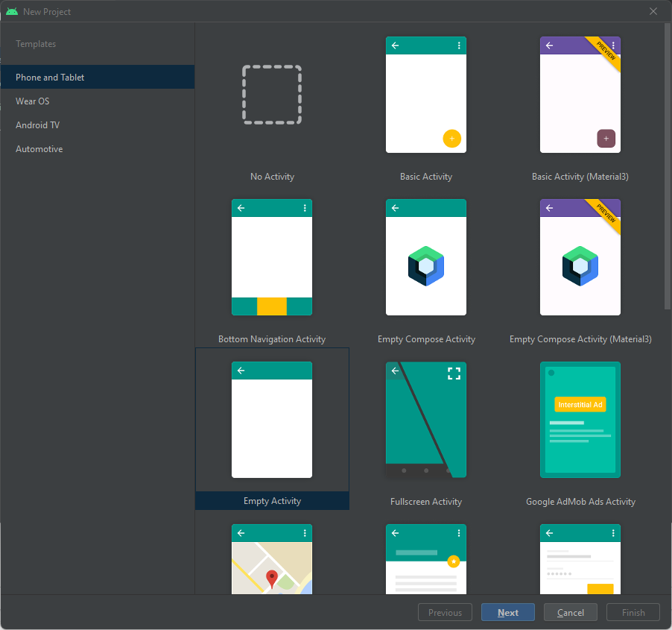Viewport: 672px width, 630px height.
Task: Click the highlighted 'Empty Activity' label
Action: [x=272, y=501]
